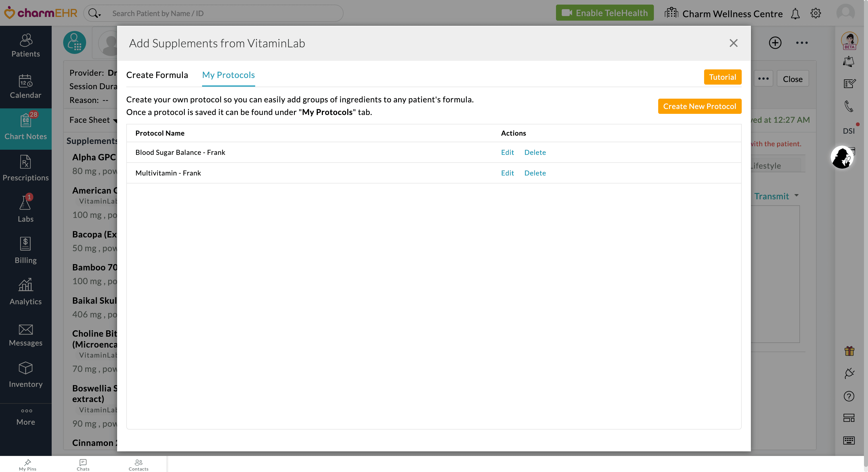Click the gift icon in right rail
The width and height of the screenshot is (868, 472).
pyautogui.click(x=849, y=351)
